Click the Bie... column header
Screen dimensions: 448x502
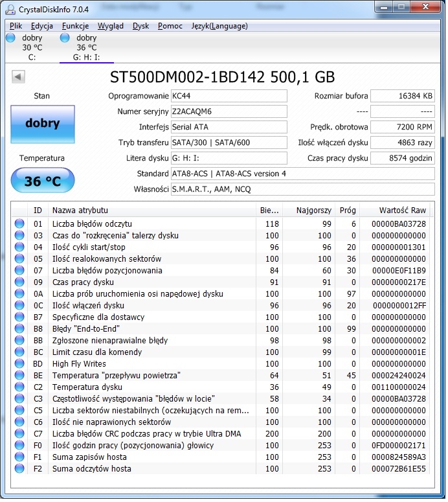click(x=269, y=211)
